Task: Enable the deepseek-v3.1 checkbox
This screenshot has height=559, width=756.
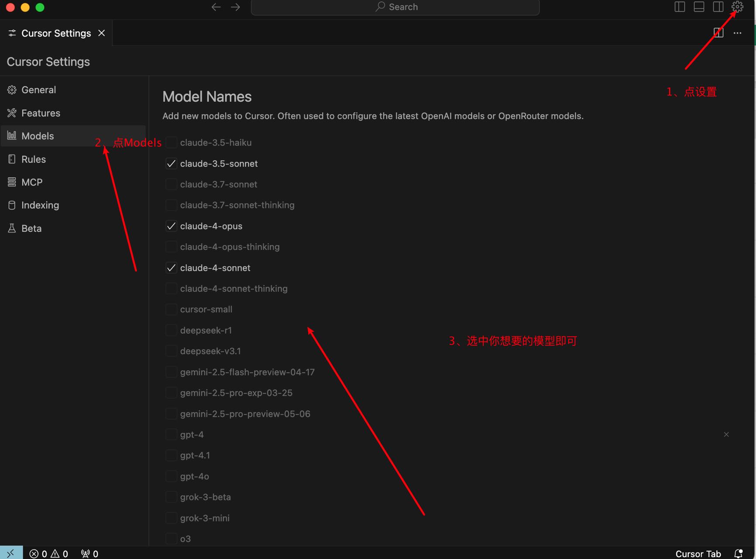Action: coord(171,351)
